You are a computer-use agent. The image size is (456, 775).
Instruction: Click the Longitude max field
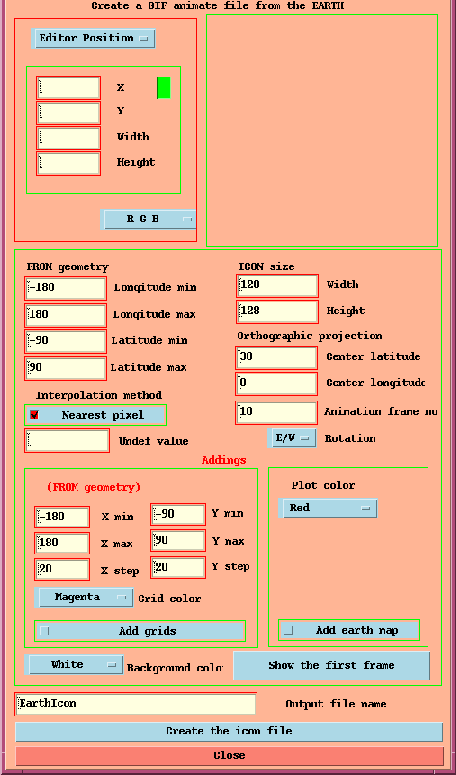pos(66,315)
